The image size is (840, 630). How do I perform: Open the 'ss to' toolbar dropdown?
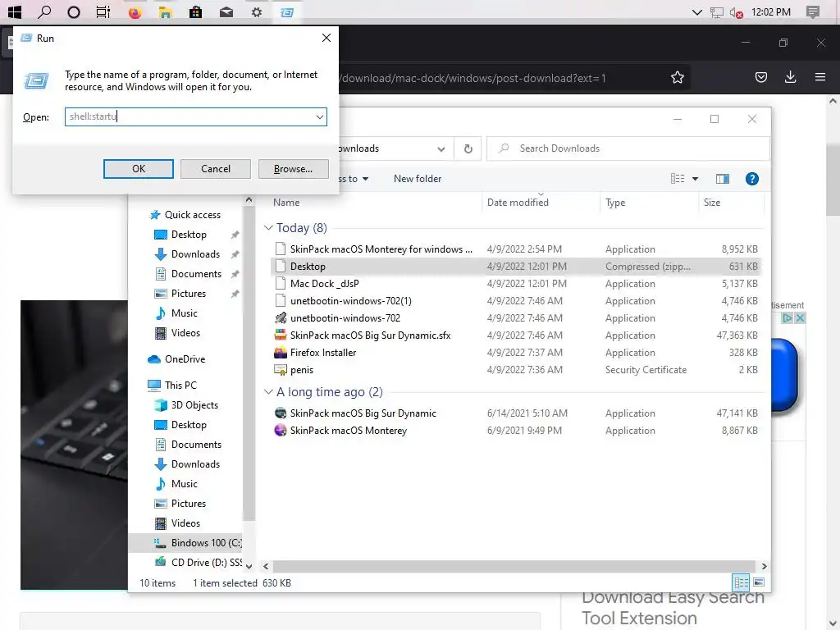pyautogui.click(x=353, y=179)
